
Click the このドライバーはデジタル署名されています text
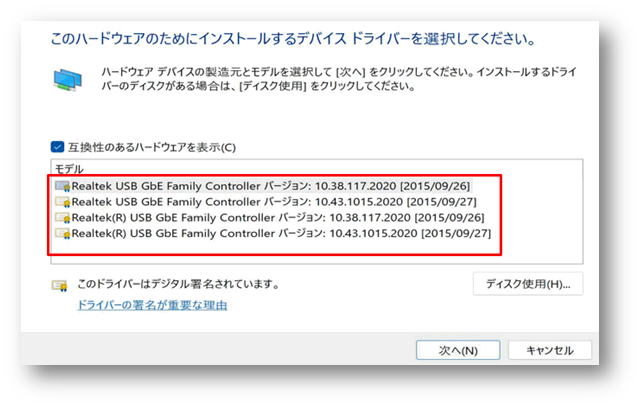coord(178,284)
